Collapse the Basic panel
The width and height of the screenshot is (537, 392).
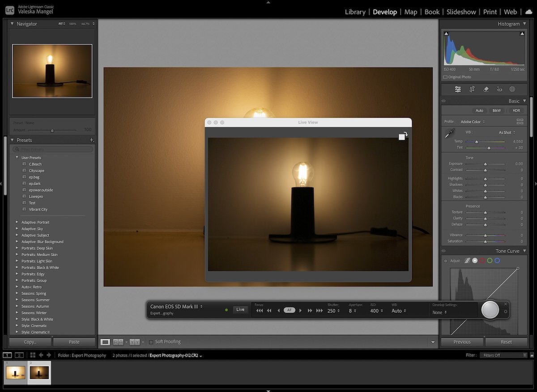(524, 101)
